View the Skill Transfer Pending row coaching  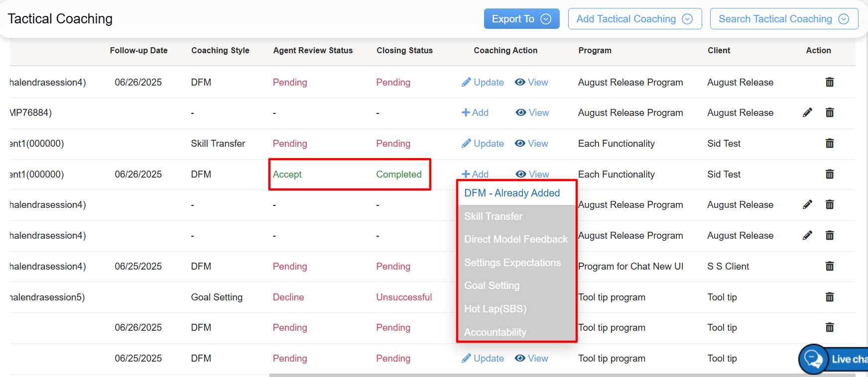click(x=531, y=143)
